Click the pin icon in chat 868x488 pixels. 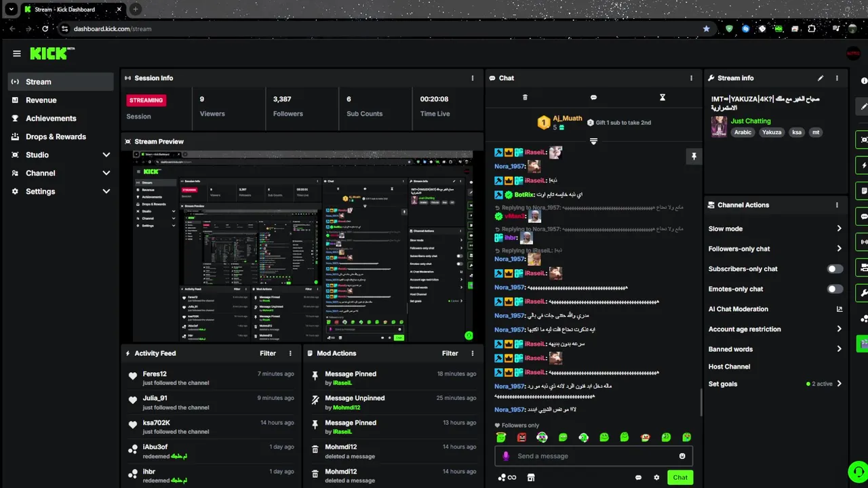pyautogui.click(x=694, y=157)
